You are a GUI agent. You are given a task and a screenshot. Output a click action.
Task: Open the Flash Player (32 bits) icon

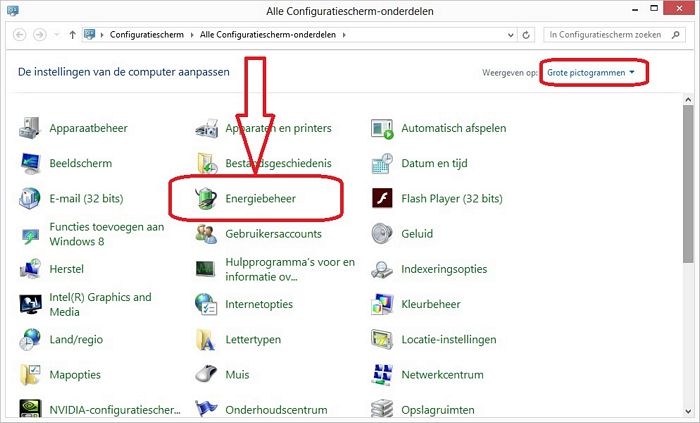point(382,199)
